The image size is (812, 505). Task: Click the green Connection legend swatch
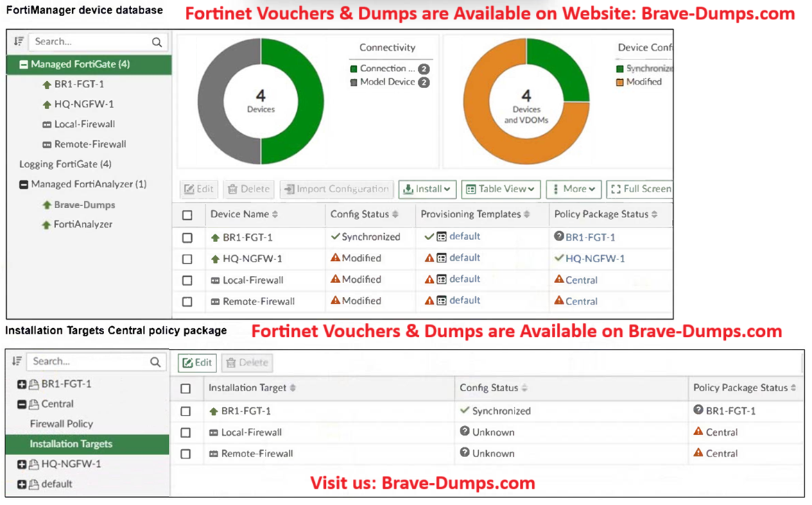click(354, 69)
